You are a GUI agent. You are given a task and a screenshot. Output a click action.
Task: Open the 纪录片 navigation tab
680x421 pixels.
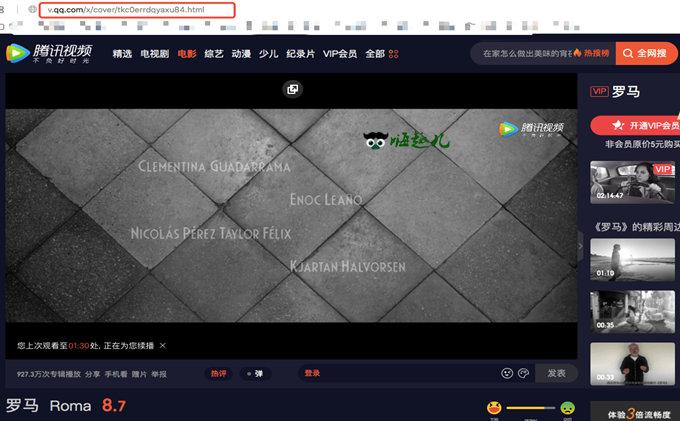click(300, 54)
